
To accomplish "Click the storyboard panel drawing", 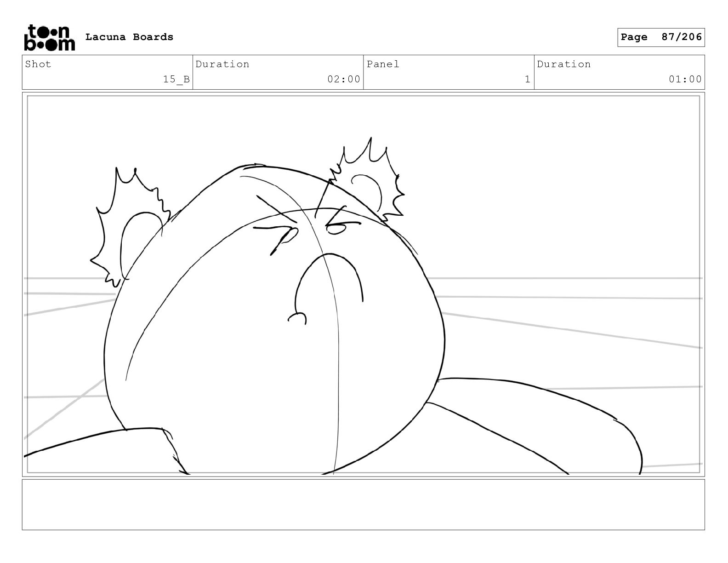I will click(x=363, y=284).
